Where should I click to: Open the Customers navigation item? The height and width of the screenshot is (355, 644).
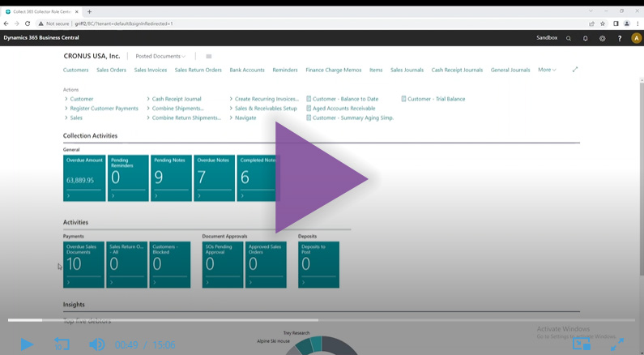[75, 70]
